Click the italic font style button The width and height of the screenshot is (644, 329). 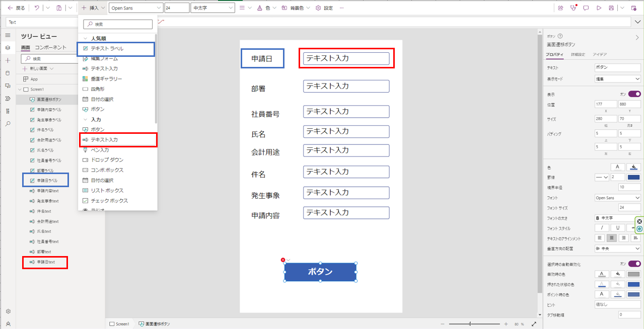coord(602,228)
